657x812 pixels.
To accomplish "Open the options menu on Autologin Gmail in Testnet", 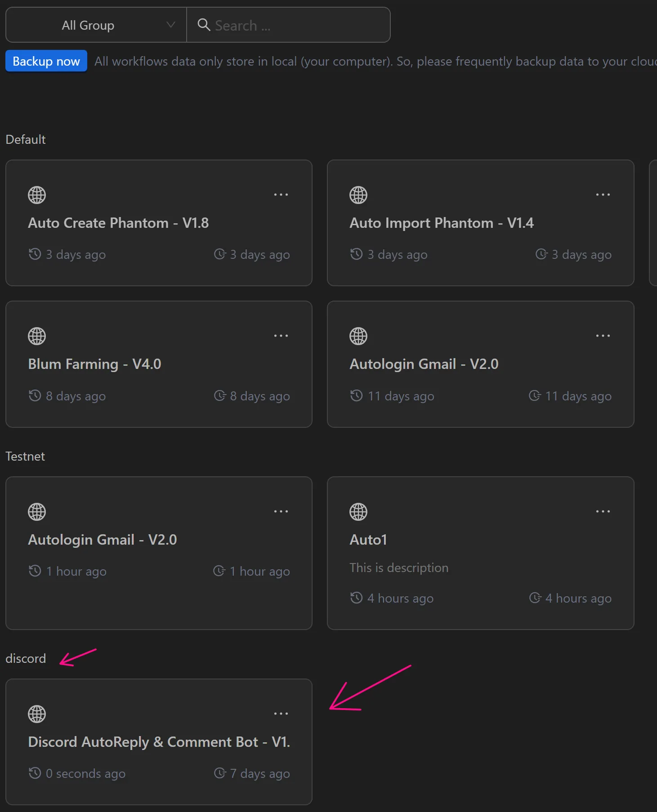I will (x=281, y=511).
